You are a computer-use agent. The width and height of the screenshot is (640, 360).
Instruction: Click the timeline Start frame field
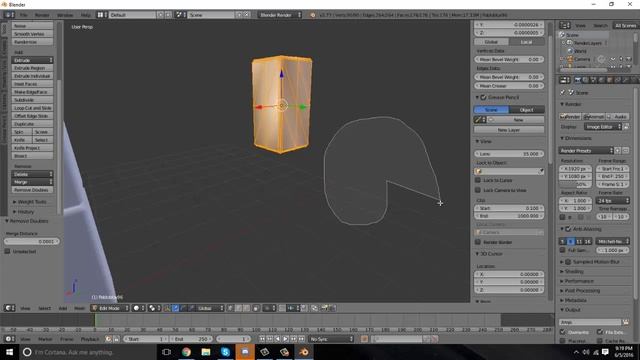tap(146, 339)
